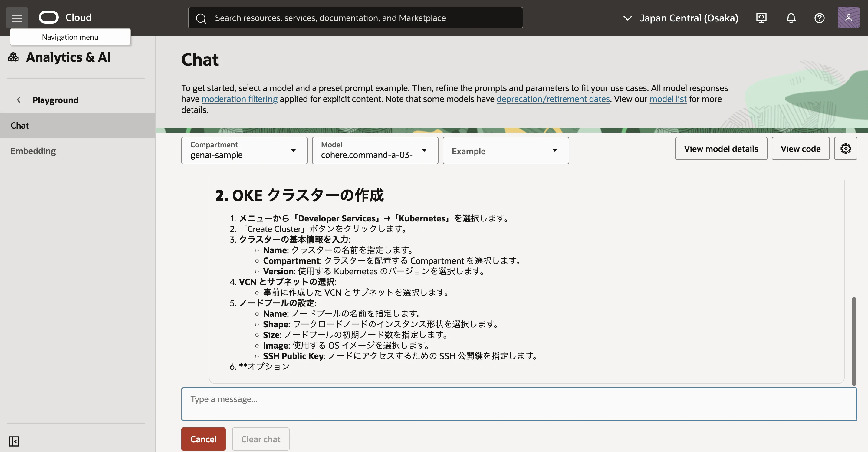Open the model list link
Viewport: 868px width, 452px height.
tap(668, 99)
